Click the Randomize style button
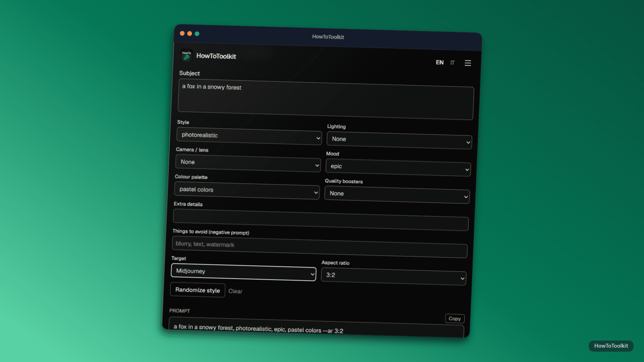Screen dimensions: 644x362 (198, 290)
